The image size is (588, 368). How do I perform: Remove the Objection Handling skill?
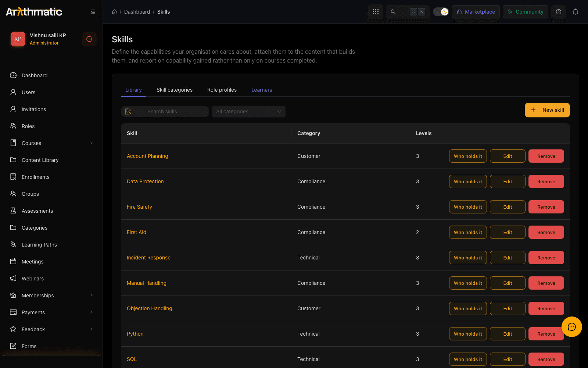click(546, 308)
